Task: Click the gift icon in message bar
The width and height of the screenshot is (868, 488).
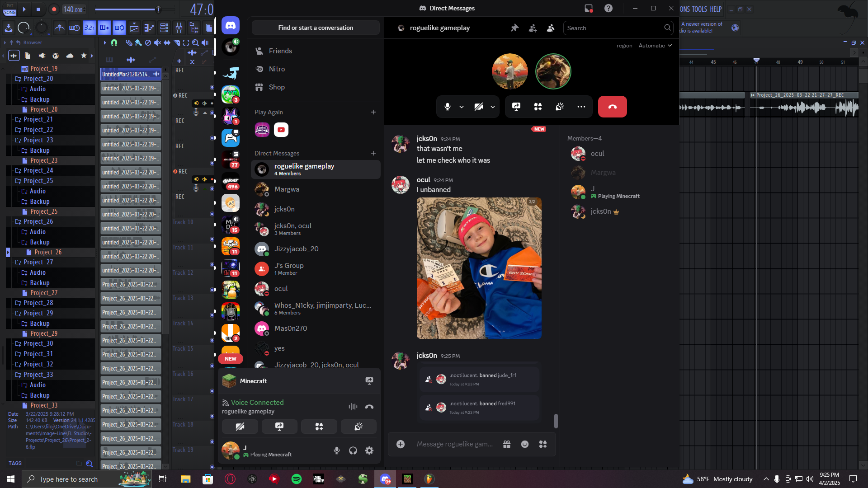Action: click(507, 444)
